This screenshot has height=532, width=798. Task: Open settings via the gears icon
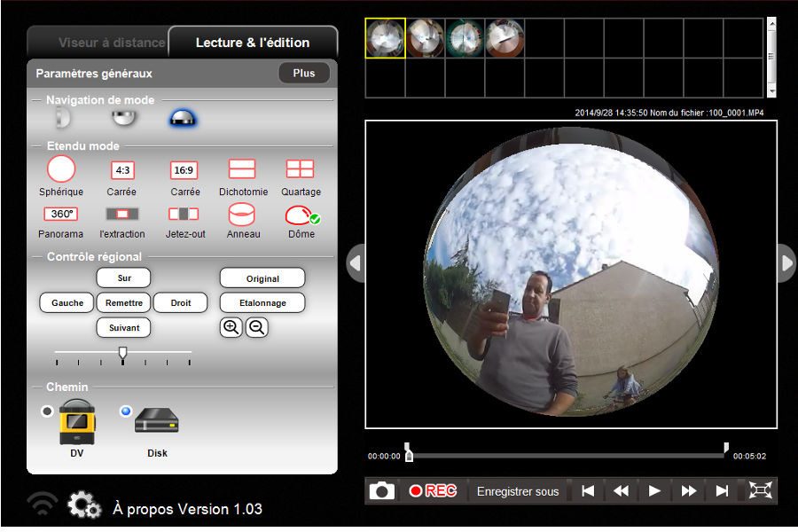(84, 505)
